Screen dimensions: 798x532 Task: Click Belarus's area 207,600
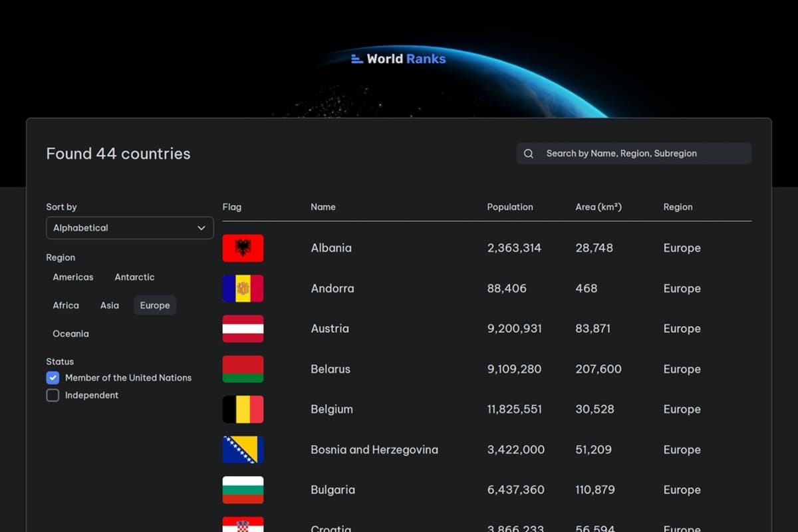click(x=598, y=369)
